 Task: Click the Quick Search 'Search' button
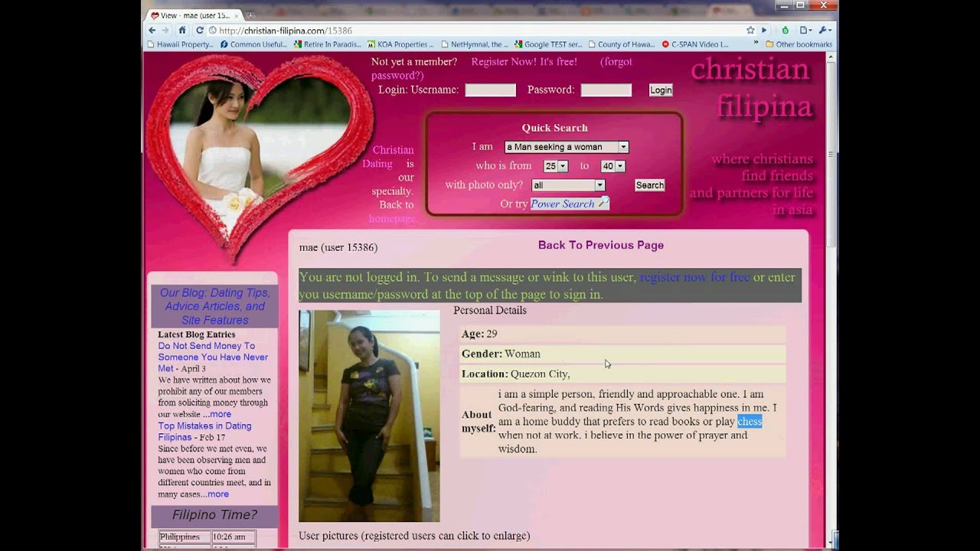[x=649, y=185]
